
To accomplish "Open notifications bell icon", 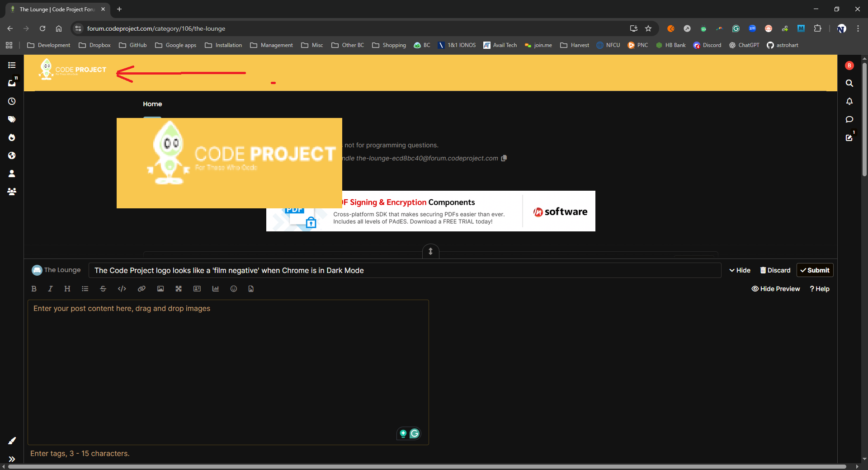I will tap(849, 101).
